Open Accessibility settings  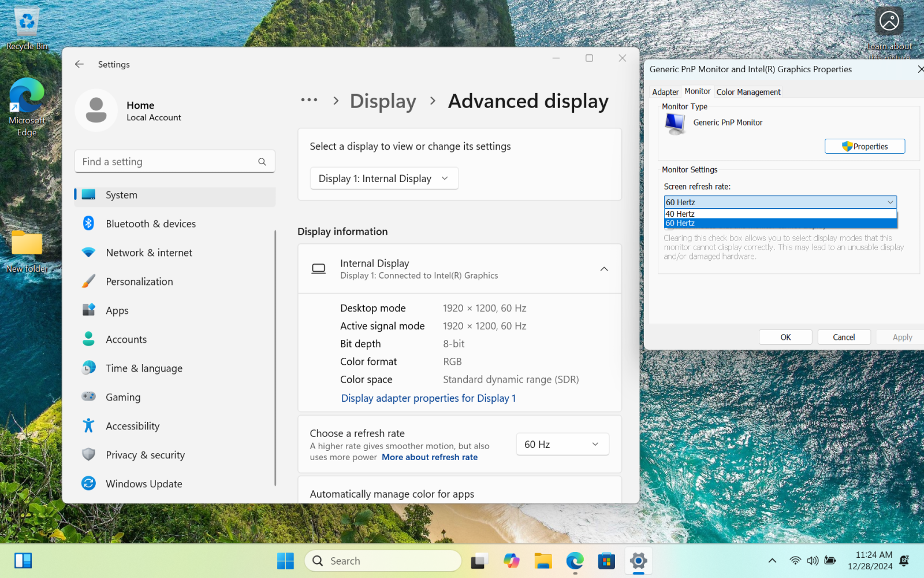(x=132, y=426)
